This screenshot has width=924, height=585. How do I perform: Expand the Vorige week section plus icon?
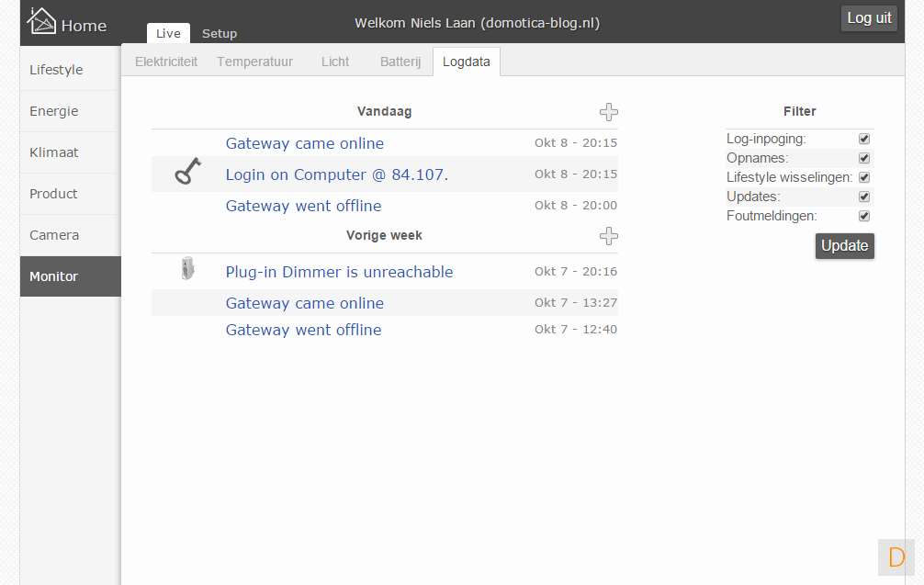(609, 236)
